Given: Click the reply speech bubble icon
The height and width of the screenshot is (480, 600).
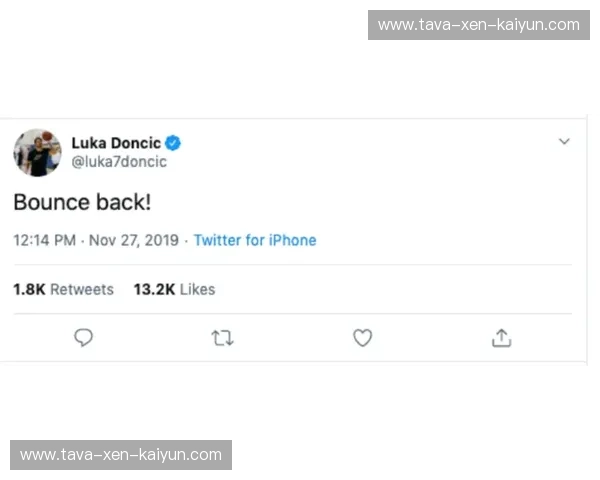Looking at the screenshot, I should [x=84, y=338].
